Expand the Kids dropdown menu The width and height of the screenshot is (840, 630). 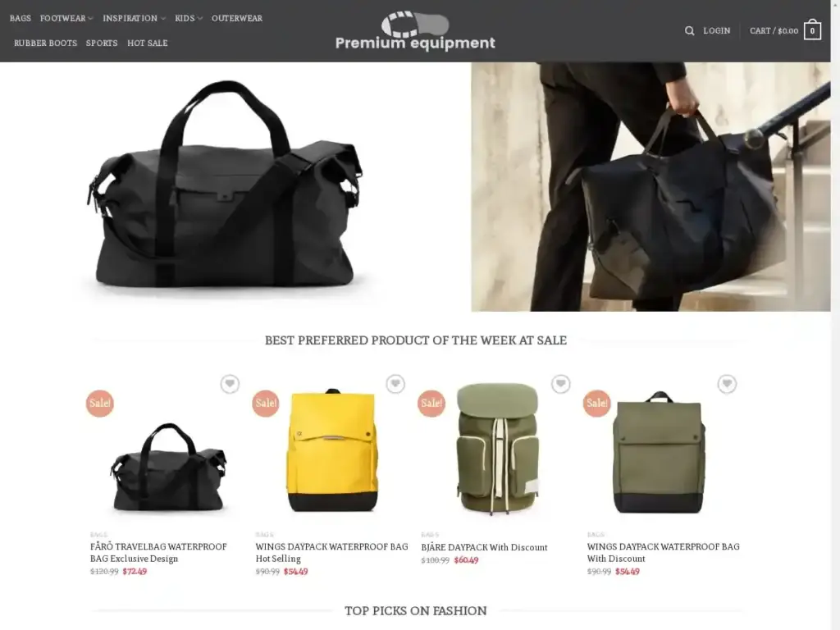[x=189, y=18]
